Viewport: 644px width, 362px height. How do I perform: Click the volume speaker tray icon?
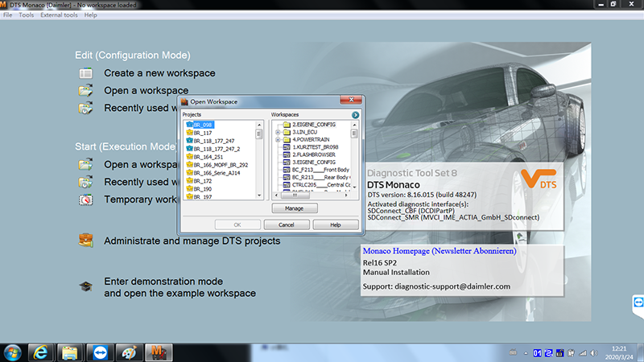(x=594, y=353)
